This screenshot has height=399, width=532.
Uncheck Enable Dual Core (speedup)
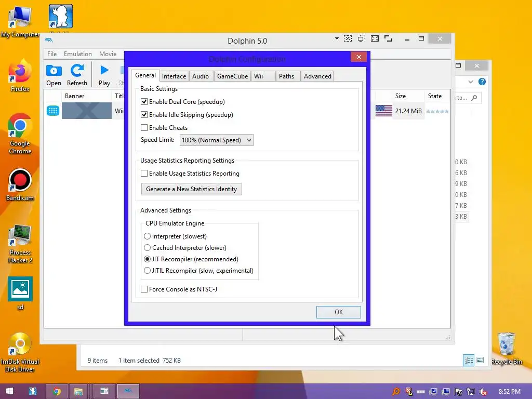(x=144, y=101)
